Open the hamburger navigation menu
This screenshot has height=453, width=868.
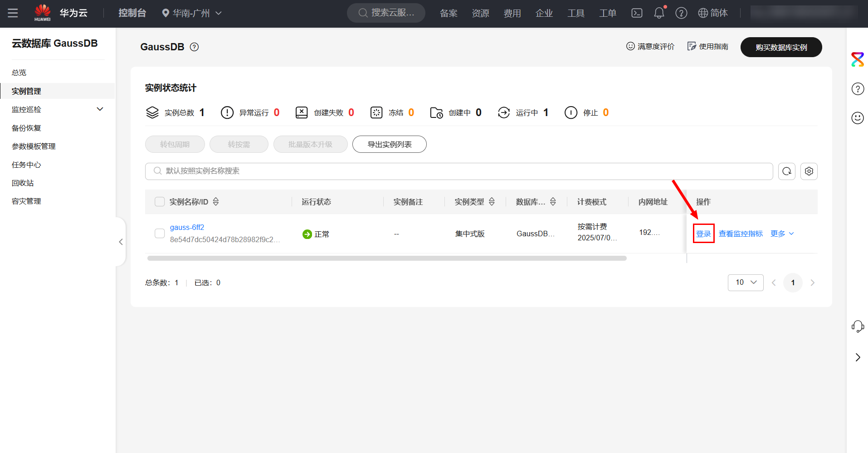13,13
